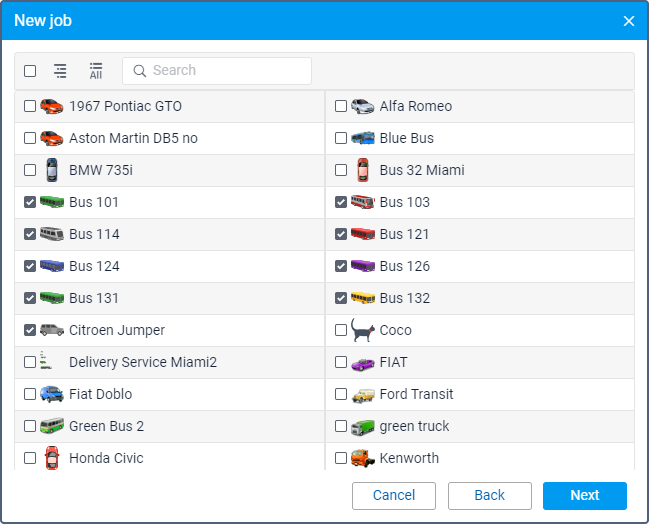Click the group list view icon
The image size is (649, 524).
(60, 71)
